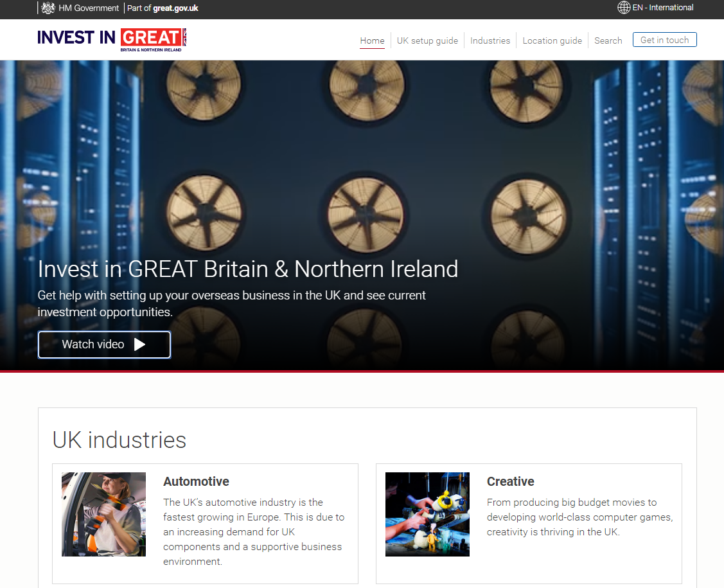The image size is (724, 588).
Task: Click Search in the top navigation
Action: point(608,40)
